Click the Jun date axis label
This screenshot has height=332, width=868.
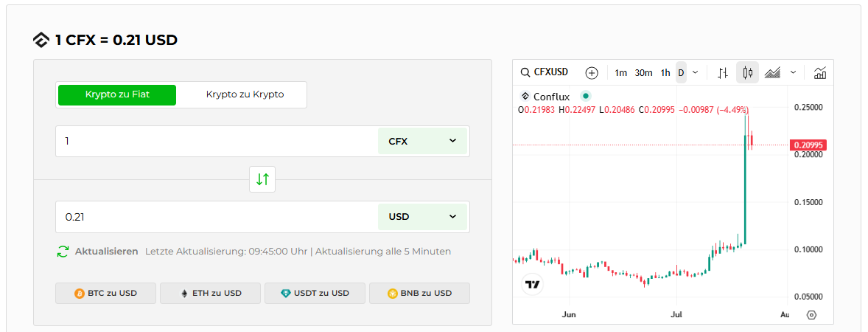[569, 315]
